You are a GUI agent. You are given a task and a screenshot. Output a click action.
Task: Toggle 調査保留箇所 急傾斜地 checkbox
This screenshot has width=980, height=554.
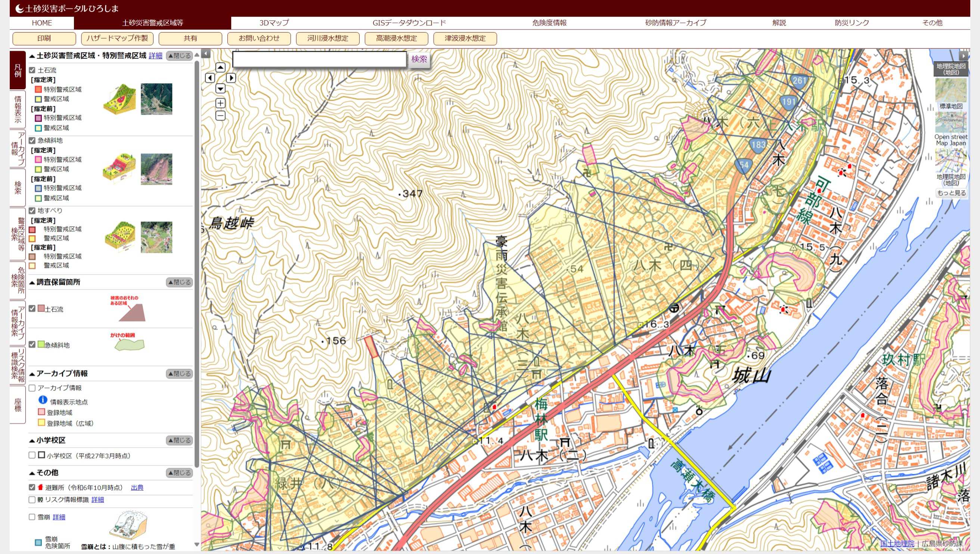[32, 344]
